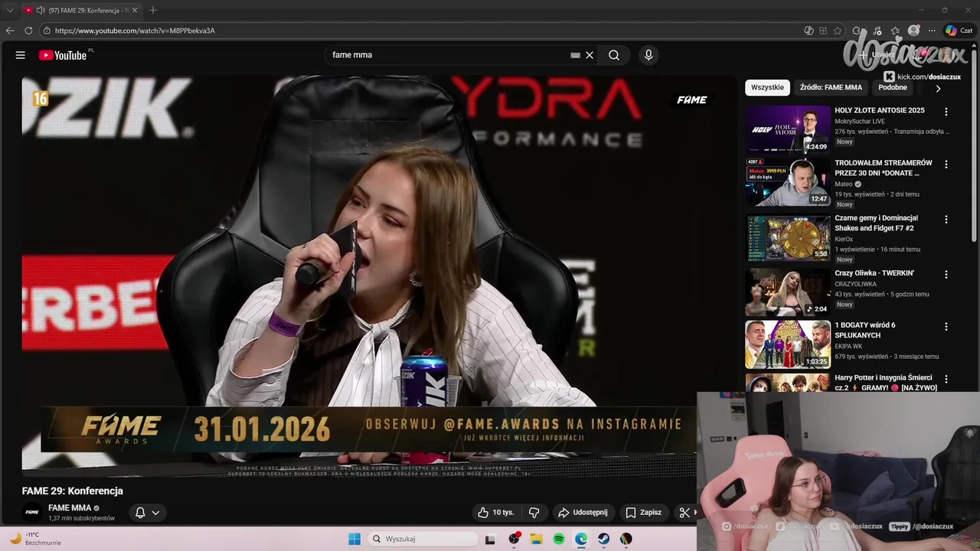Open options for 1 BOGATY wśród 6 video
The width and height of the screenshot is (980, 551).
point(946,327)
